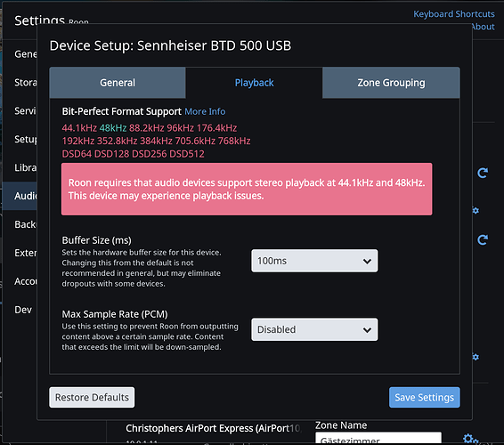Select the Playback tab
Image resolution: width=504 pixels, height=445 pixels.
tap(254, 83)
